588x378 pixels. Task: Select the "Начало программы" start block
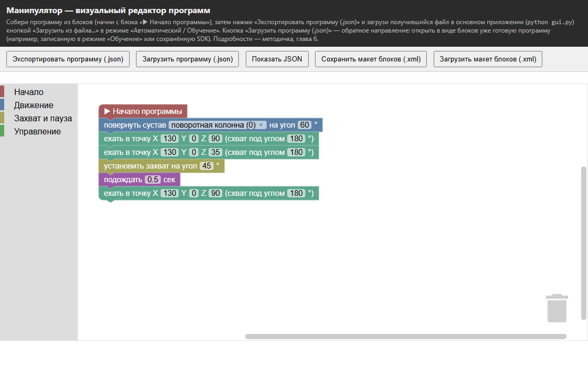pos(143,111)
